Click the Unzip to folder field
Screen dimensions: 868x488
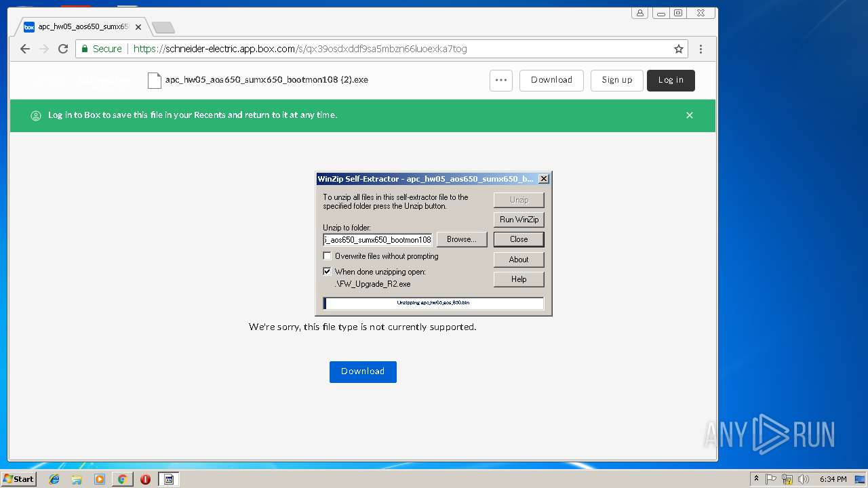pyautogui.click(x=378, y=240)
